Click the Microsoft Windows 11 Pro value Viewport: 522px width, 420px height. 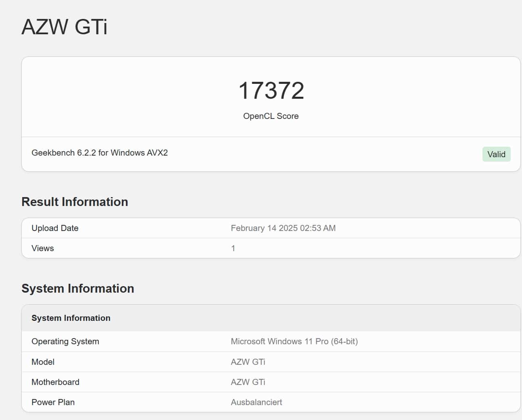pos(294,341)
